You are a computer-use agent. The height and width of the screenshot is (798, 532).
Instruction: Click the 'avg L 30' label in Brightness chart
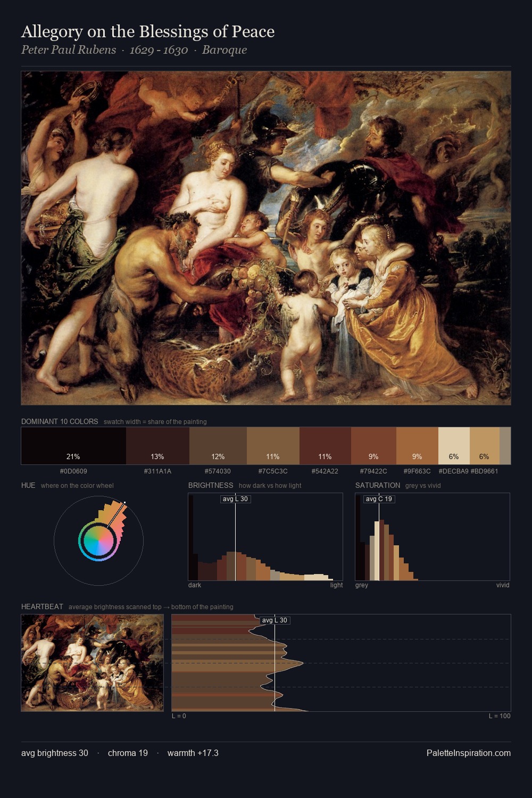click(x=235, y=499)
